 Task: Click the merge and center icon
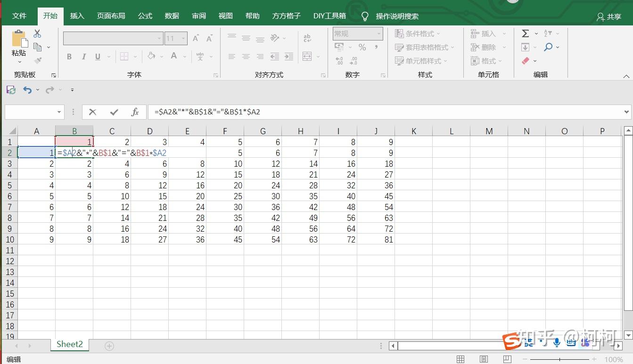click(307, 56)
